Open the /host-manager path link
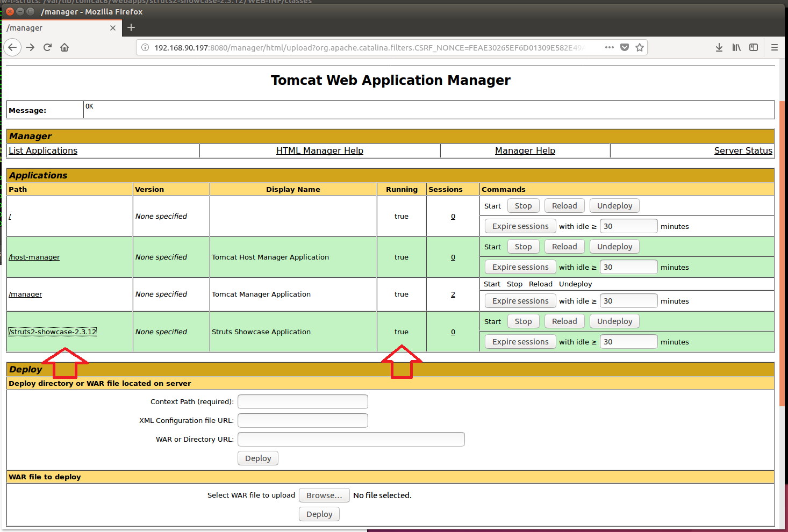Viewport: 788px width, 532px height. [34, 257]
